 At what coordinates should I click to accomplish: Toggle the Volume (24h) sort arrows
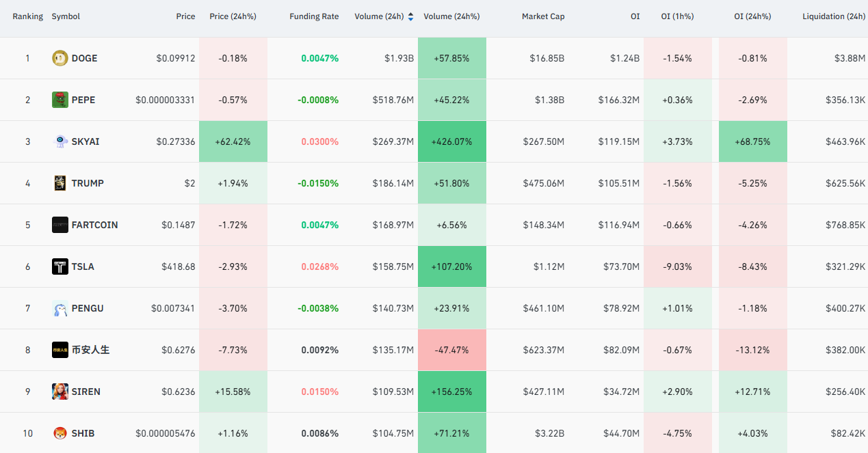pos(410,16)
